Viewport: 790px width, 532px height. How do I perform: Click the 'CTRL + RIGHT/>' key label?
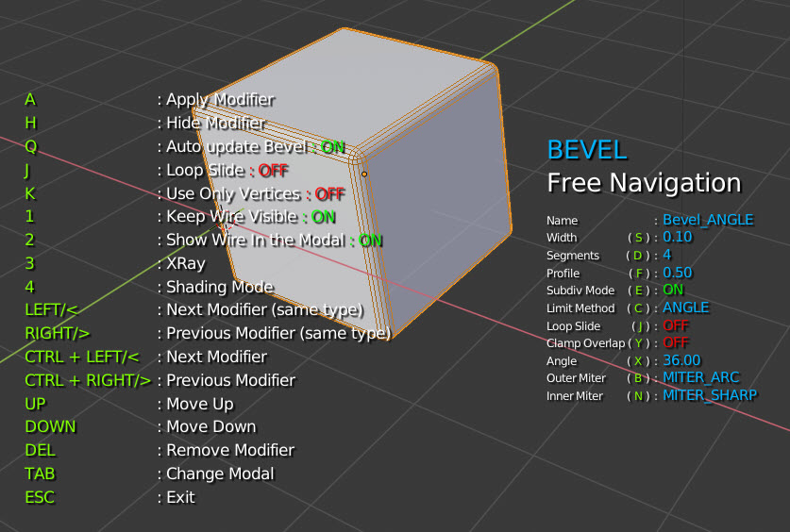tap(88, 380)
